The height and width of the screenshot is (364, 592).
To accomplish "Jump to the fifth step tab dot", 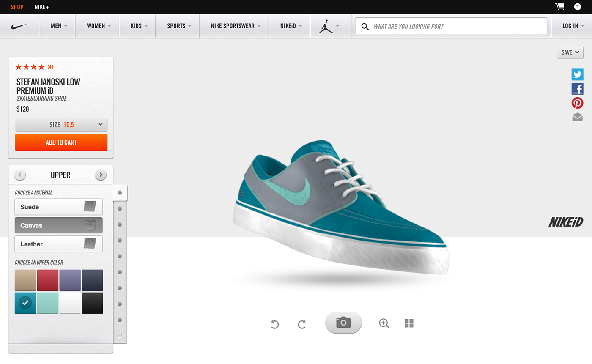I will point(120,256).
